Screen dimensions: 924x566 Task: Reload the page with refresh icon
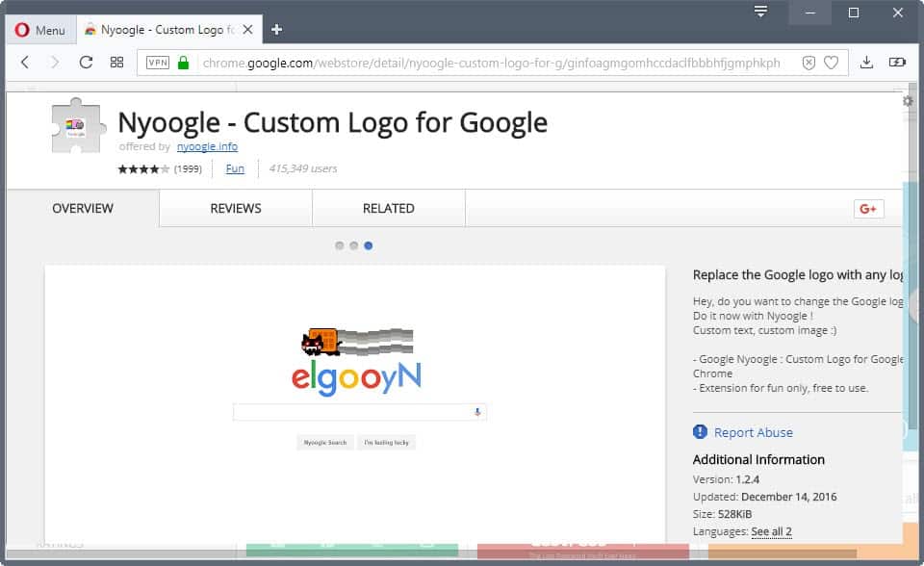pos(86,63)
